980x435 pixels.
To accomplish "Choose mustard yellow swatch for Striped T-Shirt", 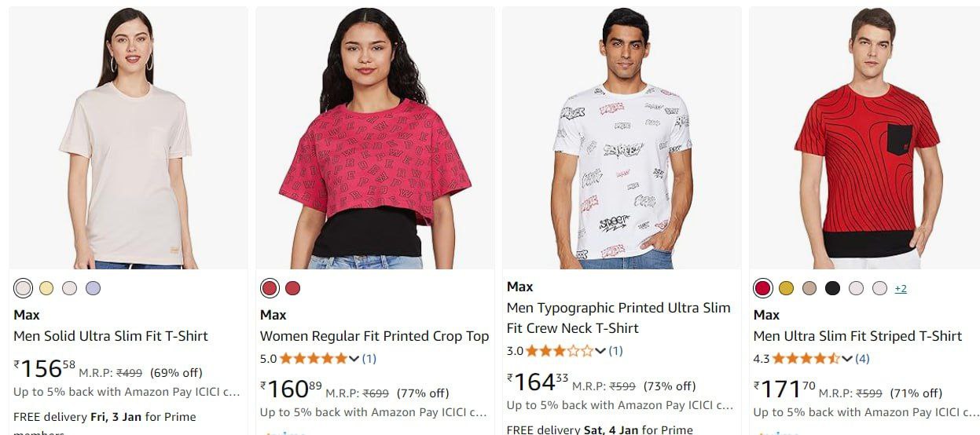I will point(786,288).
